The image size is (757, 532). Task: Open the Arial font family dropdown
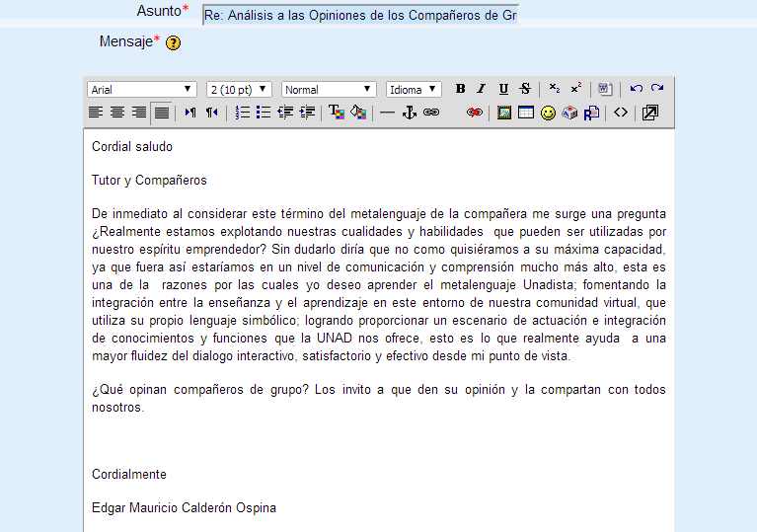[x=141, y=90]
